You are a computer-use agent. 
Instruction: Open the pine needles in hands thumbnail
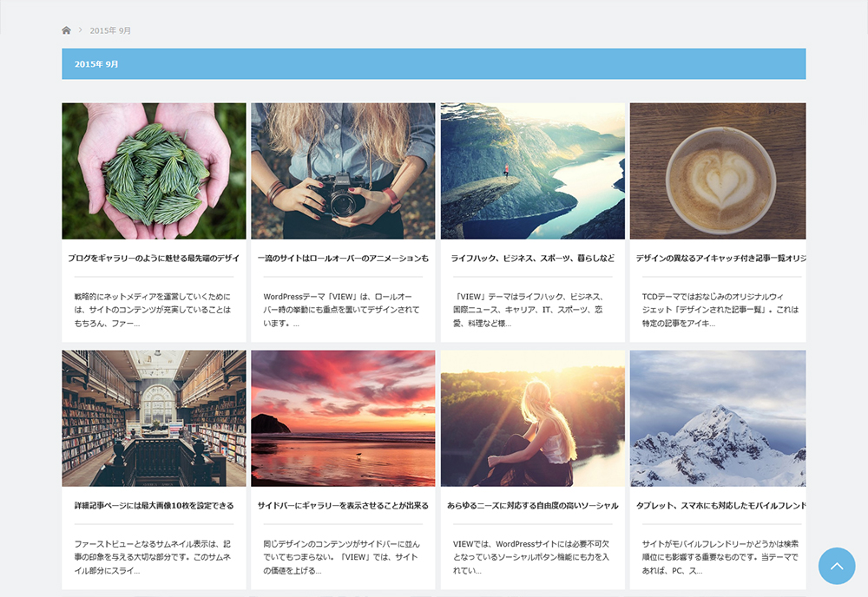[x=154, y=171]
